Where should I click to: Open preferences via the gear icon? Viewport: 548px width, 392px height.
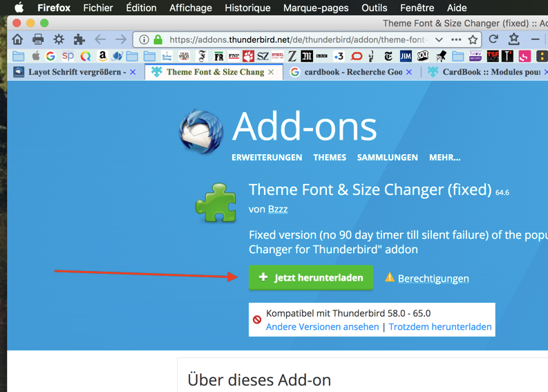[x=59, y=39]
